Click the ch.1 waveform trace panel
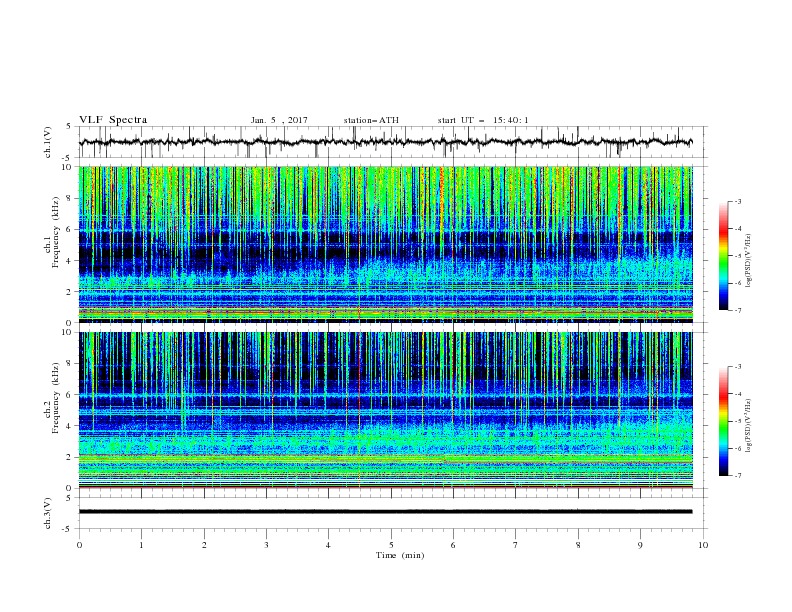The height and width of the screenshot is (612, 792). pyautogui.click(x=392, y=142)
